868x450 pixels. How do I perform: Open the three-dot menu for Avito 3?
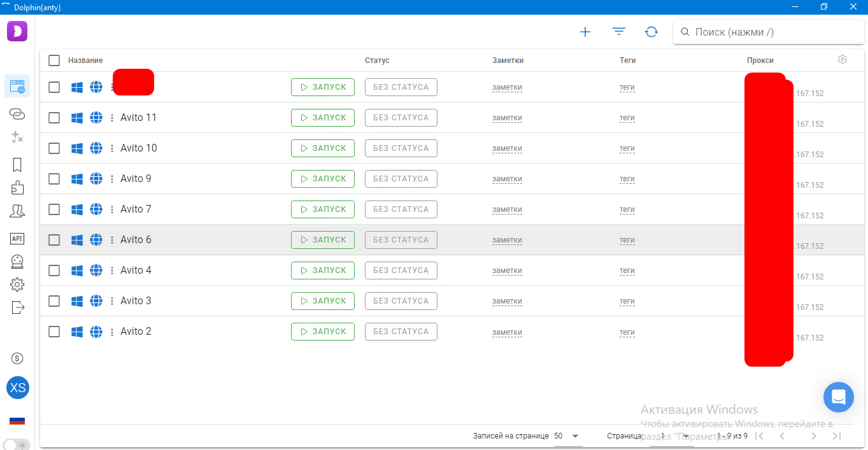(x=112, y=301)
